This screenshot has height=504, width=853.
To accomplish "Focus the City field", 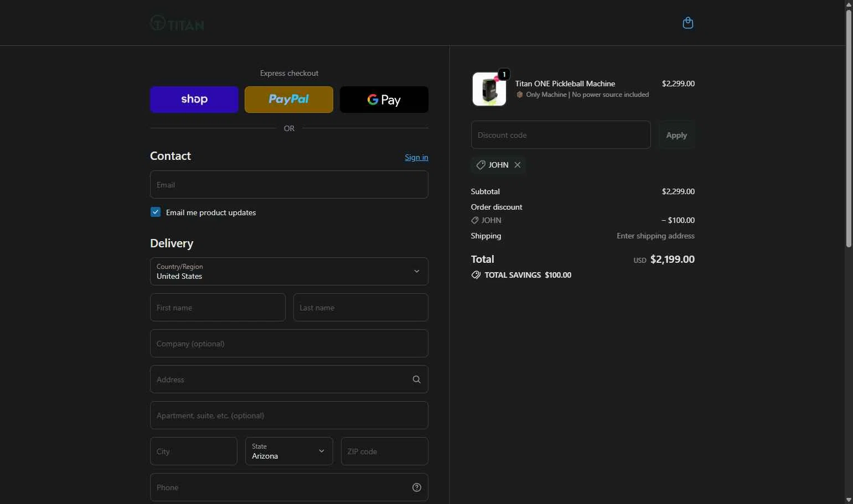I will pyautogui.click(x=194, y=451).
